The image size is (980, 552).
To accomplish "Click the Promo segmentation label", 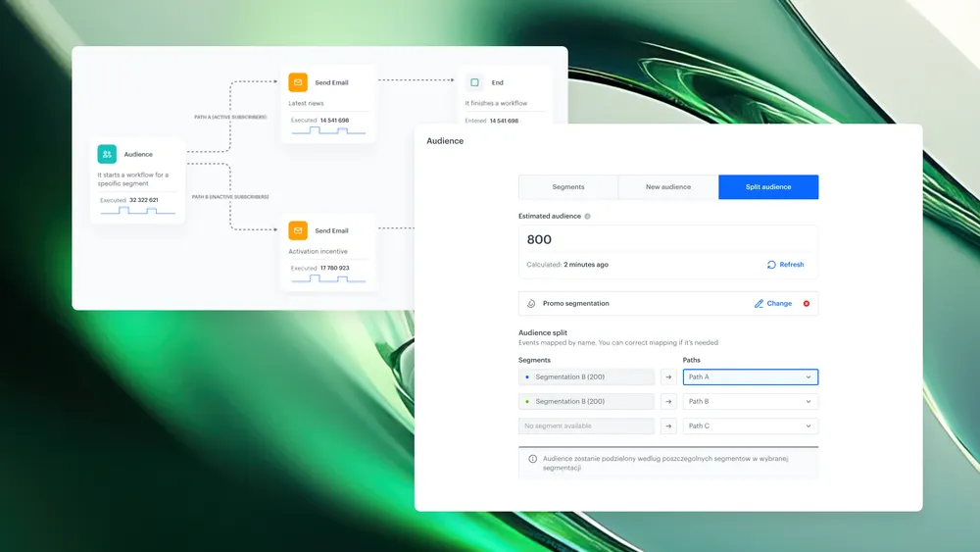I will tap(575, 303).
